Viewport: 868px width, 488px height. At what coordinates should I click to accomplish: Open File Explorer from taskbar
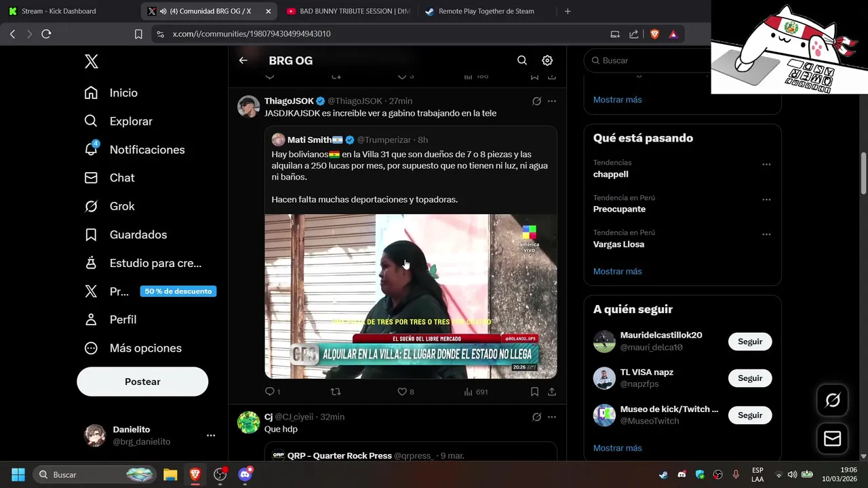[x=170, y=474]
